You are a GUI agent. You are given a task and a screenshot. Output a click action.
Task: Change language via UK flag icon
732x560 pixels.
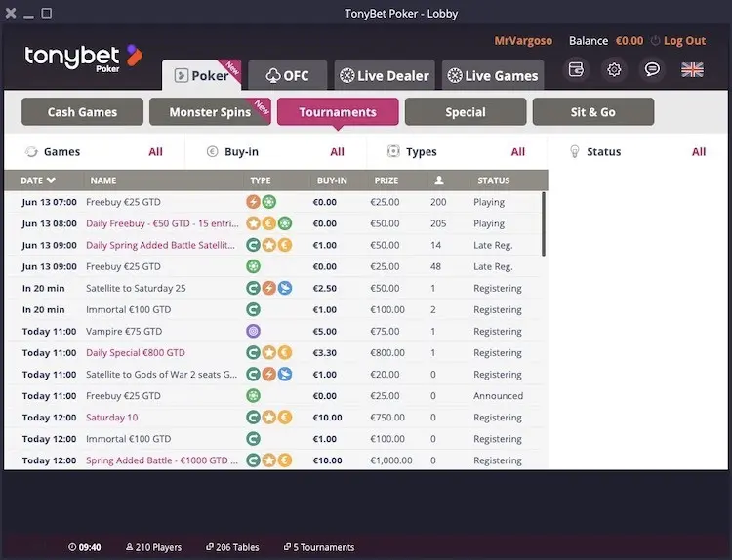[692, 70]
